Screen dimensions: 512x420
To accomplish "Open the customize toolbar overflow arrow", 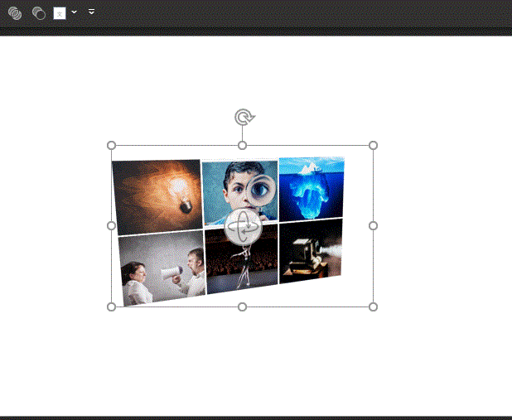I will [x=91, y=12].
